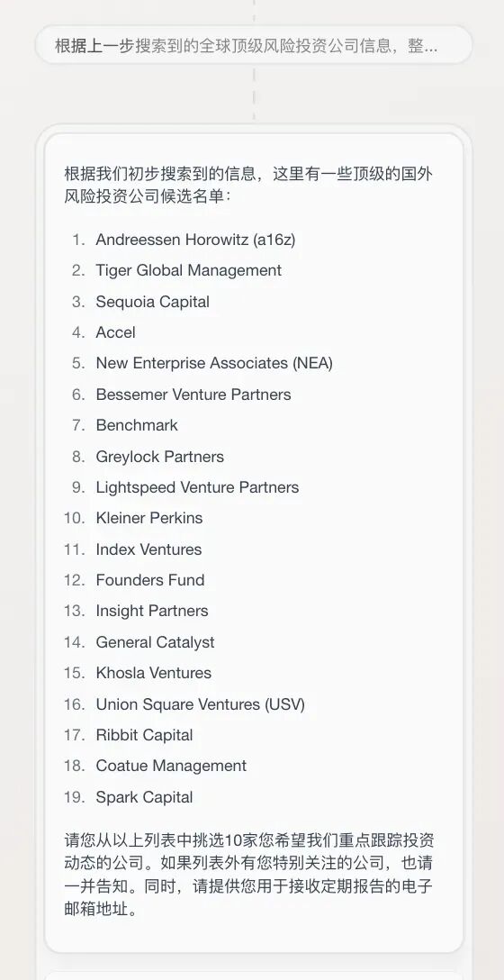Select Andreessen Horowitz (a16z) list entry
This screenshot has width=504, height=980.
195,240
